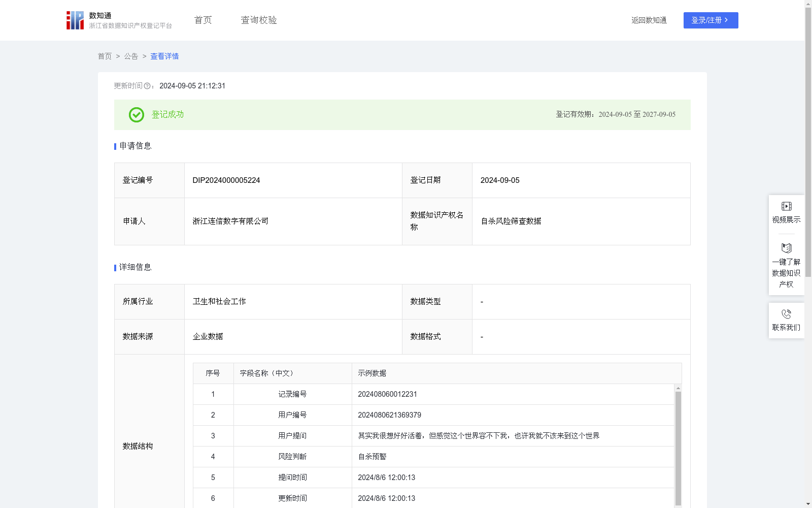Select registration number DIP2024000005224
This screenshot has width=812, height=508.
(226, 180)
